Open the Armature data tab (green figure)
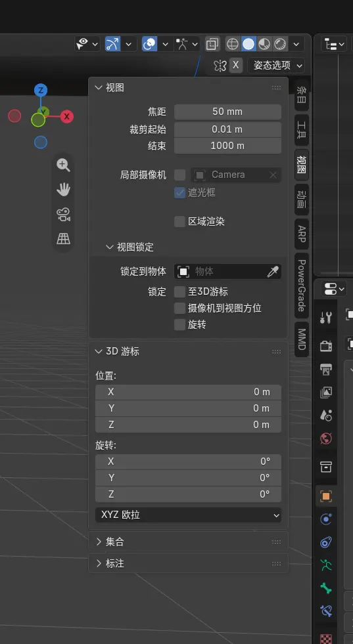 point(326,565)
